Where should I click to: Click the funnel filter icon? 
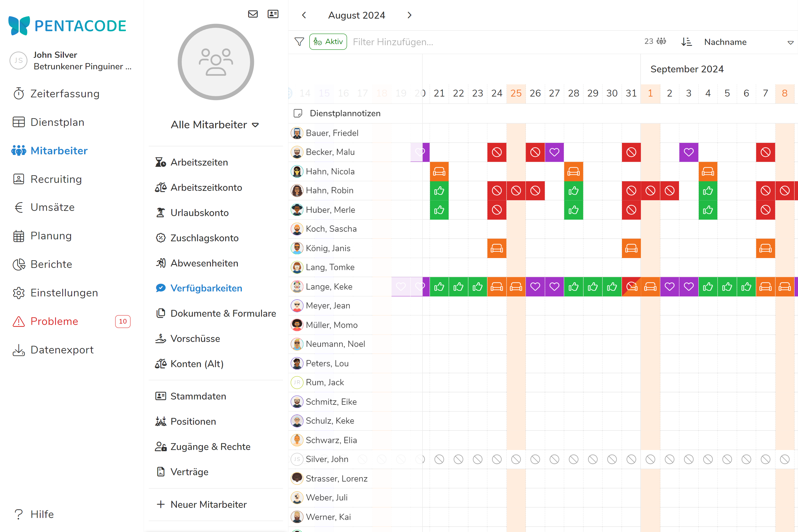coord(299,42)
